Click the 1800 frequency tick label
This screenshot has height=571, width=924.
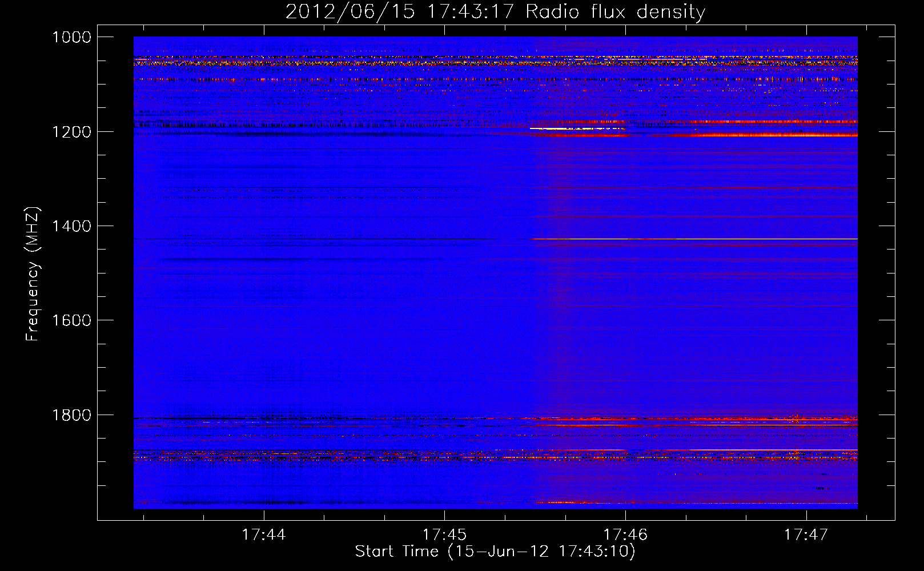pos(71,415)
